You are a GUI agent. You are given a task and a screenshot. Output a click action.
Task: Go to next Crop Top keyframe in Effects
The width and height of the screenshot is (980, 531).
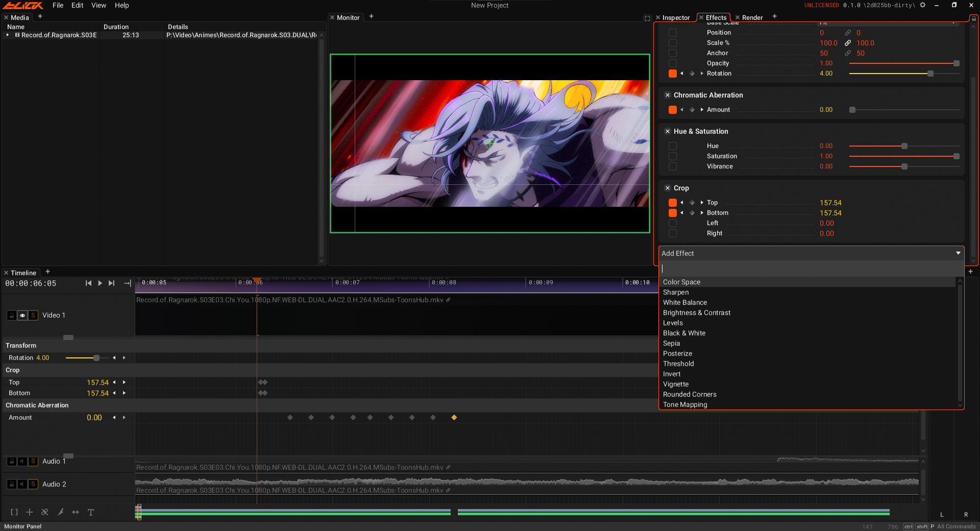(x=702, y=203)
